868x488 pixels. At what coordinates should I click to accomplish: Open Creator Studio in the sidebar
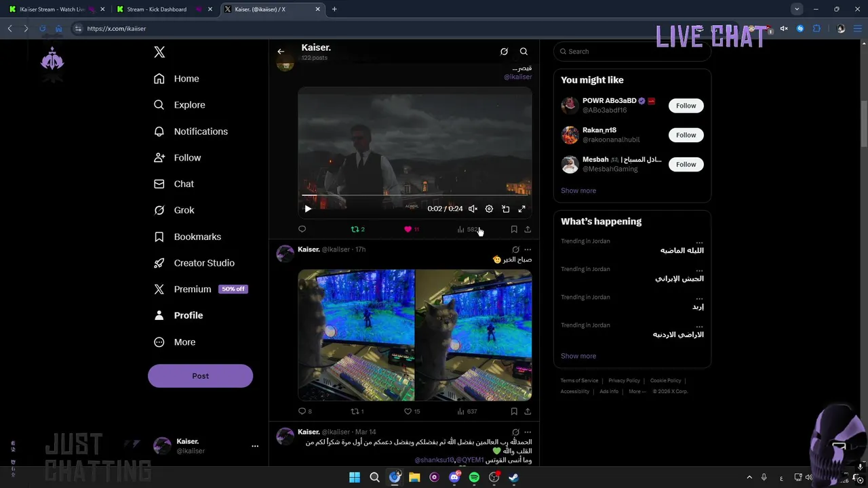tap(195, 263)
